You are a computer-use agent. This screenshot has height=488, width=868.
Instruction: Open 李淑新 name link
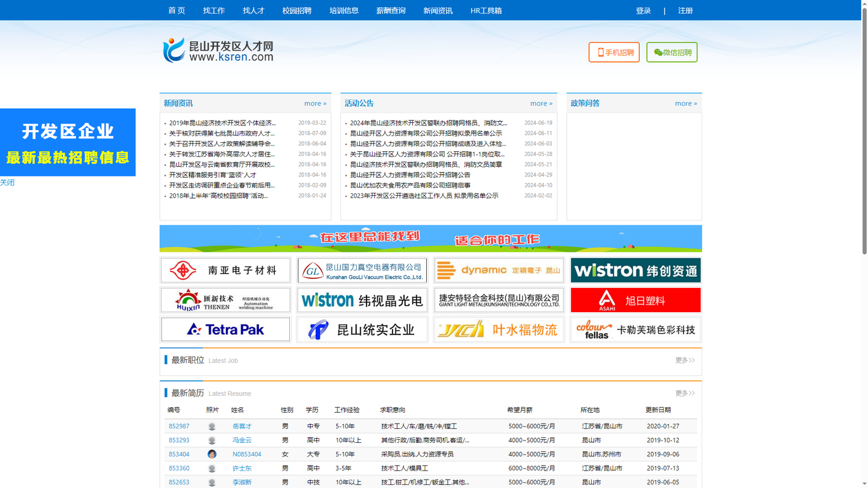click(x=242, y=483)
